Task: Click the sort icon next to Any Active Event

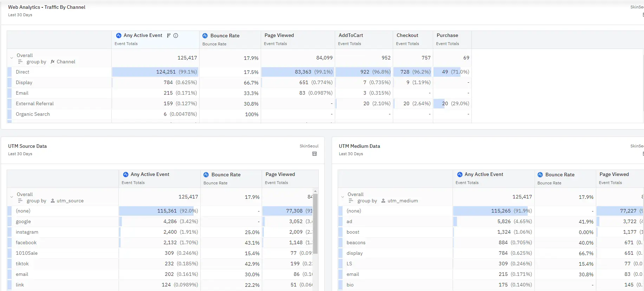Action: pos(169,36)
